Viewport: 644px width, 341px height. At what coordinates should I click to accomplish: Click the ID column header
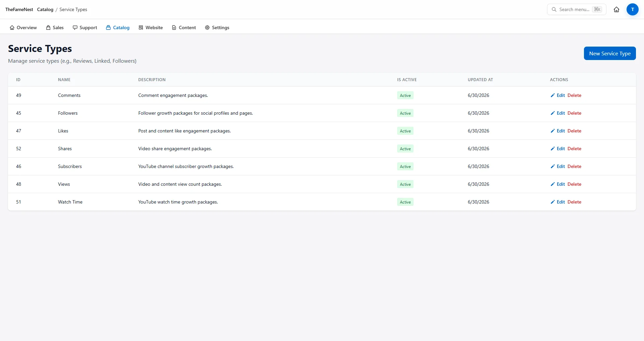[18, 80]
